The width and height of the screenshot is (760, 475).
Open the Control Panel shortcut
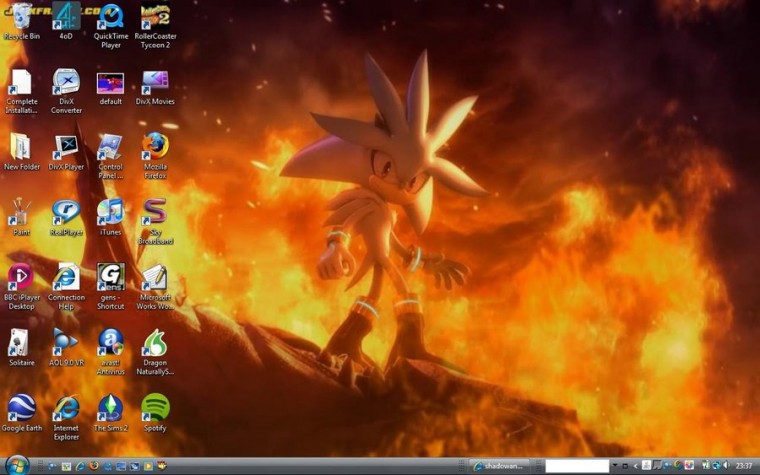(111, 157)
